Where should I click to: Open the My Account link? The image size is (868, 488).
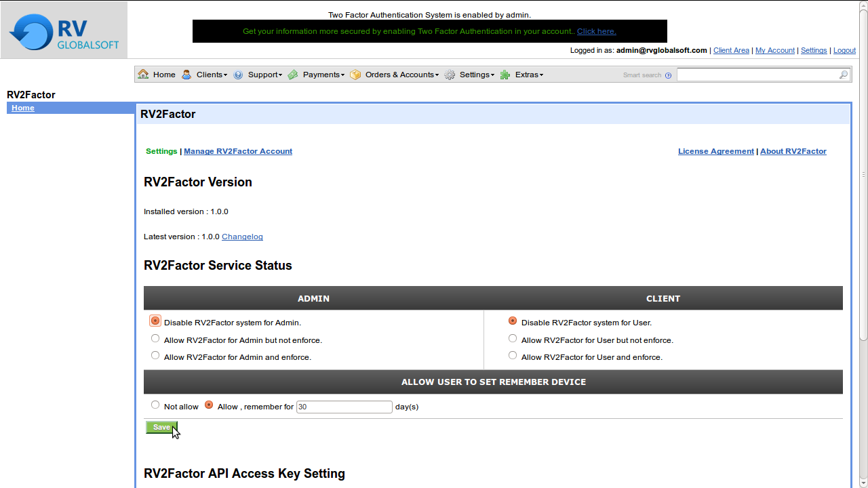[775, 50]
